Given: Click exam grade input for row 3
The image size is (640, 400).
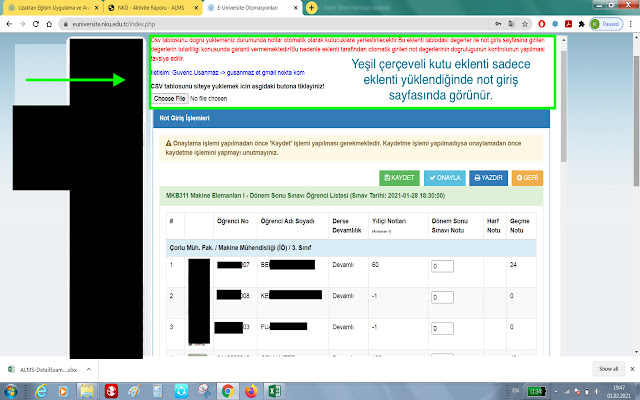Looking at the screenshot, I should (442, 328).
